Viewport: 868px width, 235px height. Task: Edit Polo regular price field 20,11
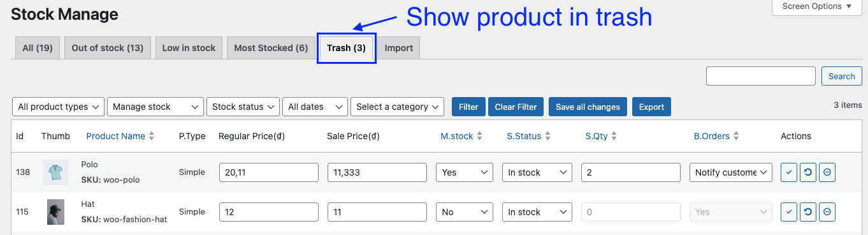pos(269,172)
